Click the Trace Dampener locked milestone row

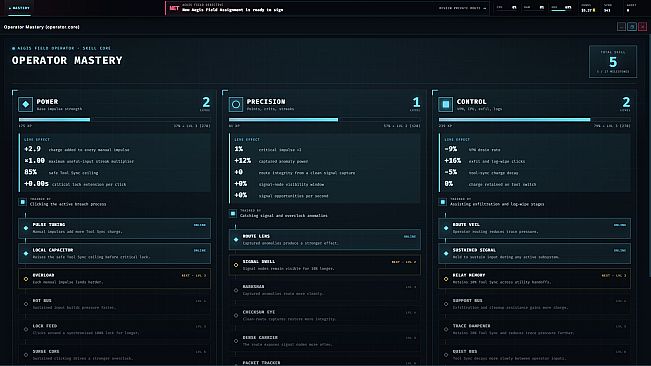tap(534, 329)
